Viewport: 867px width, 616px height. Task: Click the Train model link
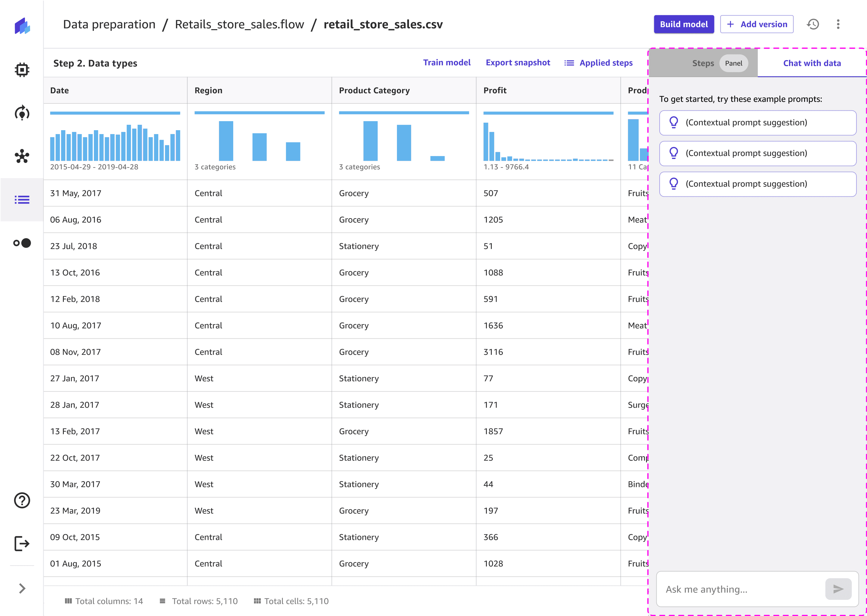[447, 63]
